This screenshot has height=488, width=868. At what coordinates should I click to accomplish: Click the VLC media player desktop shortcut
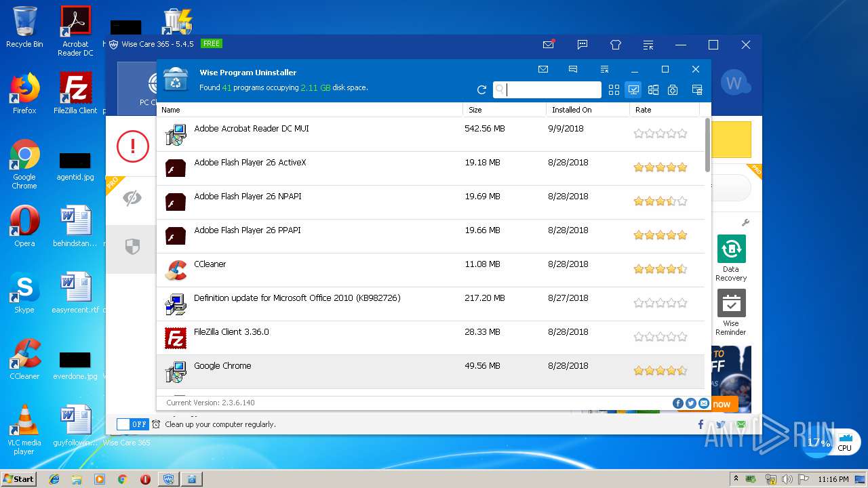point(24,430)
